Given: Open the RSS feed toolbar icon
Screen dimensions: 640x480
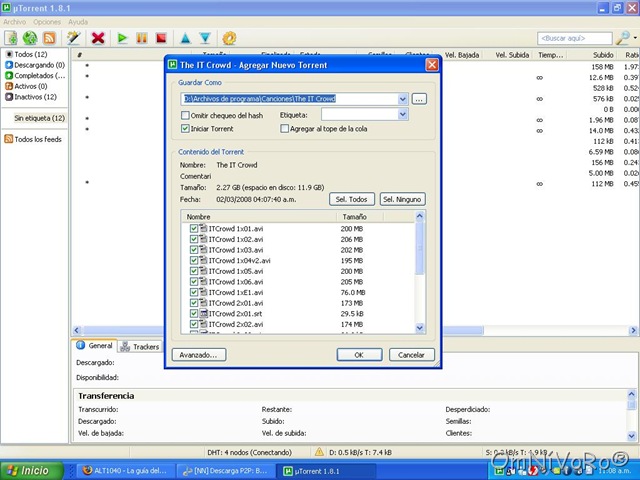Looking at the screenshot, I should click(49, 38).
